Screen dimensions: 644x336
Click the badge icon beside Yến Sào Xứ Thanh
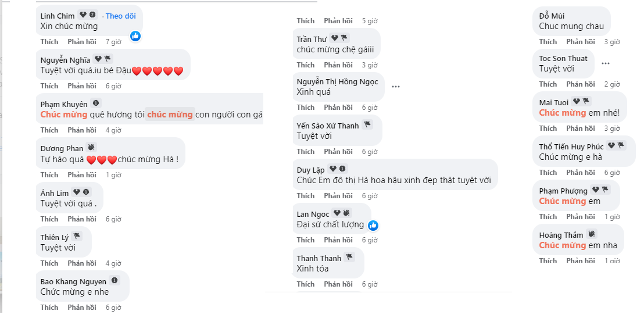pos(367,125)
